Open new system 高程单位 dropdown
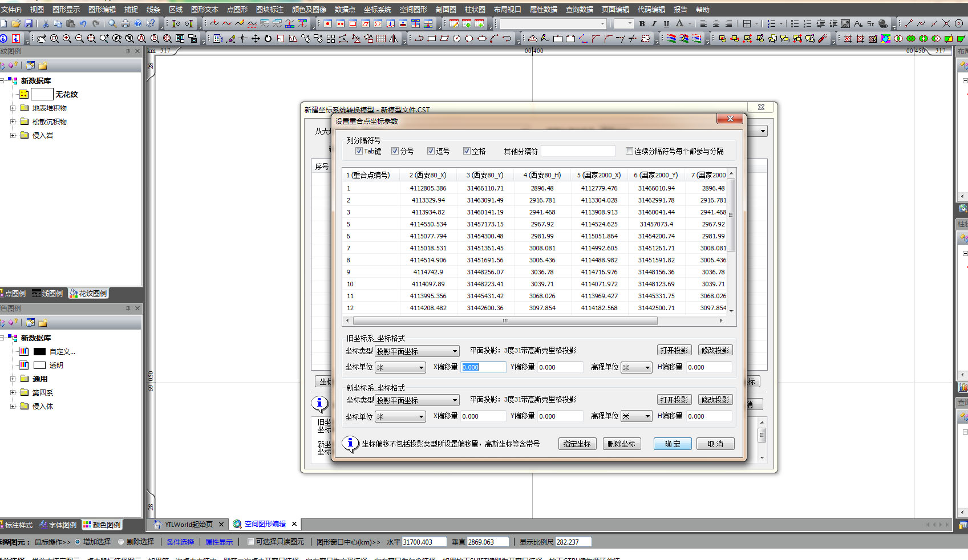The width and height of the screenshot is (968, 560). [x=636, y=417]
